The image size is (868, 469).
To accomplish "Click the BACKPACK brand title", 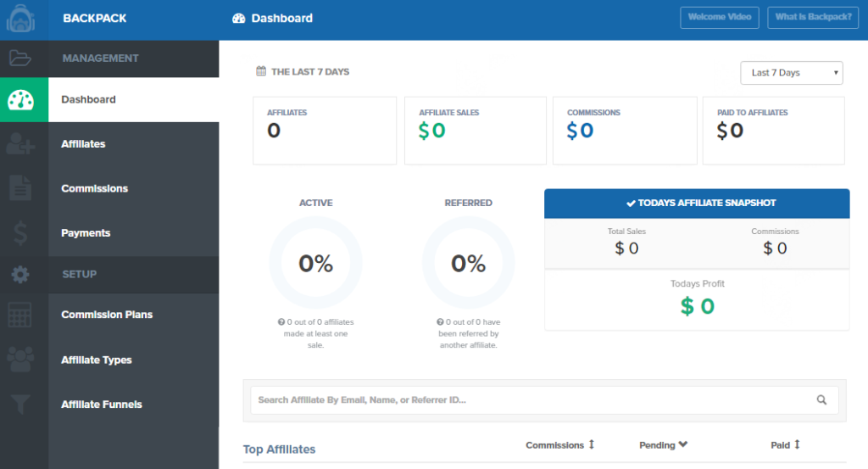I will point(95,19).
